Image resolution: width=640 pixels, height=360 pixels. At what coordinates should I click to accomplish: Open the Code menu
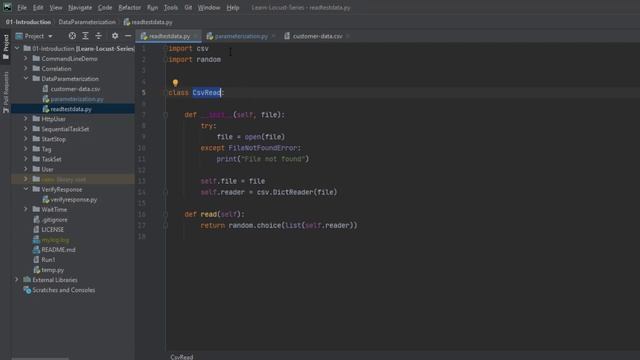[105, 8]
